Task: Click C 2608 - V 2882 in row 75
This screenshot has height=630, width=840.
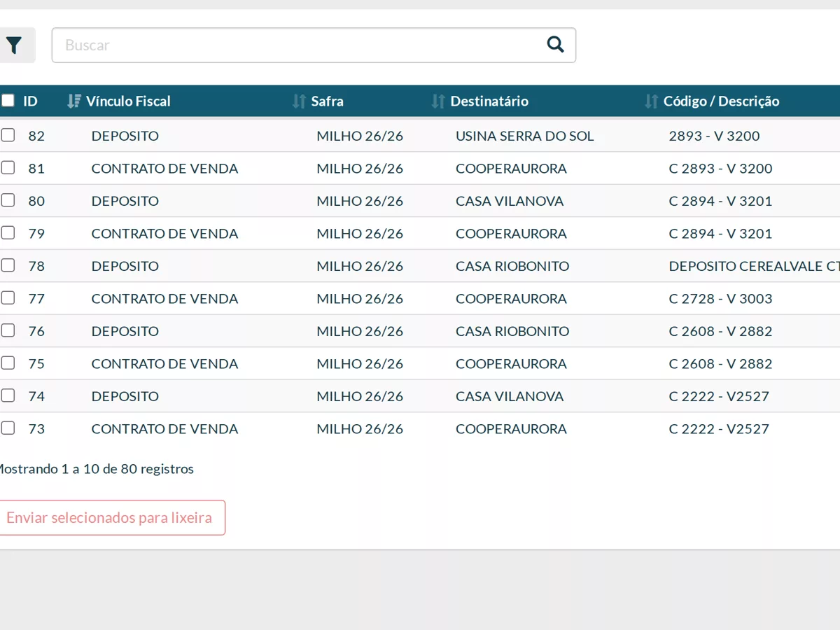Action: click(721, 364)
